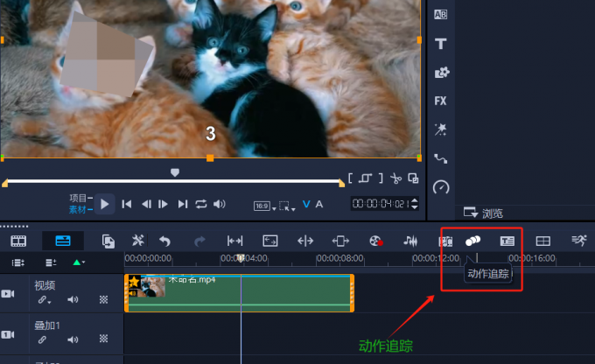This screenshot has width=595, height=364.
Task: Click the A button in preview controls
Action: 319,204
